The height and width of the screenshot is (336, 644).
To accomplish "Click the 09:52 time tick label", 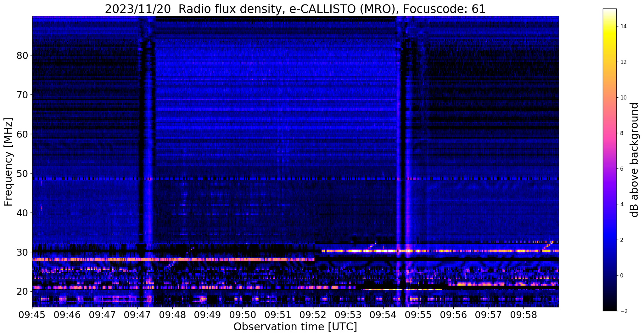I will (x=313, y=315).
